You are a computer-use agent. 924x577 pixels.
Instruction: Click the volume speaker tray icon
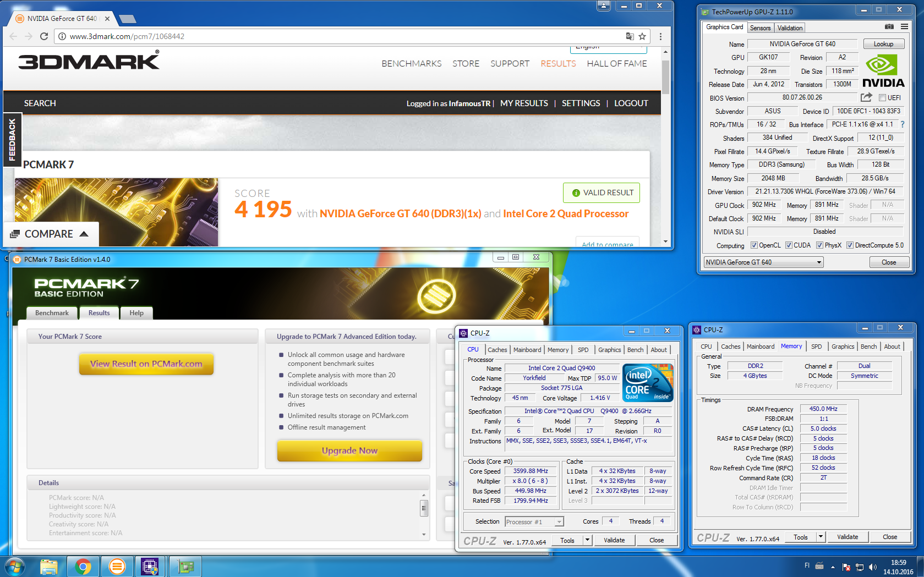tap(872, 567)
